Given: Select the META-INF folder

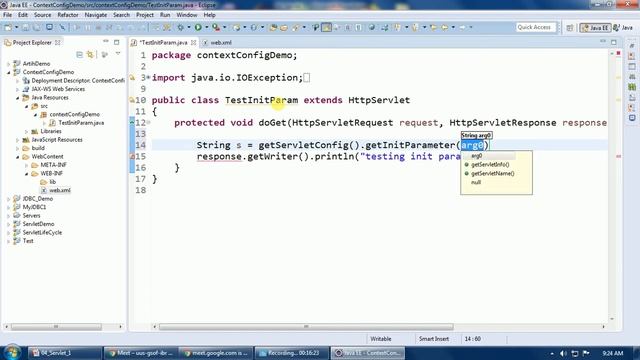Looking at the screenshot, I should point(53,165).
